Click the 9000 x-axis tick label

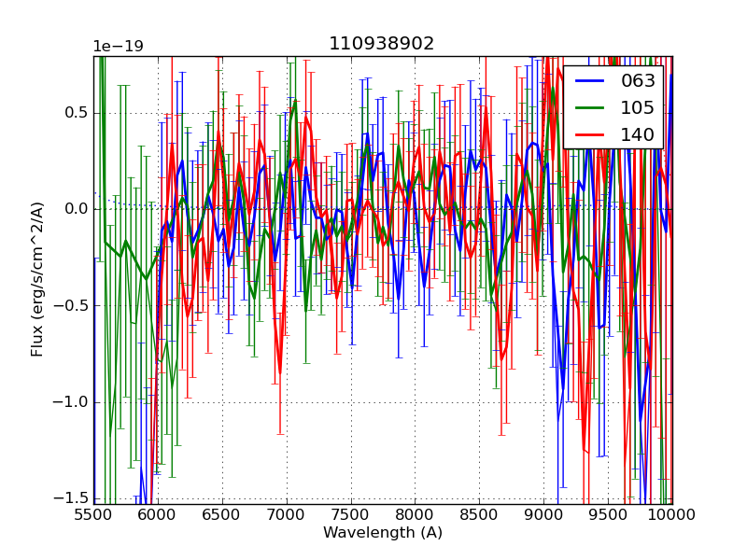point(543,514)
